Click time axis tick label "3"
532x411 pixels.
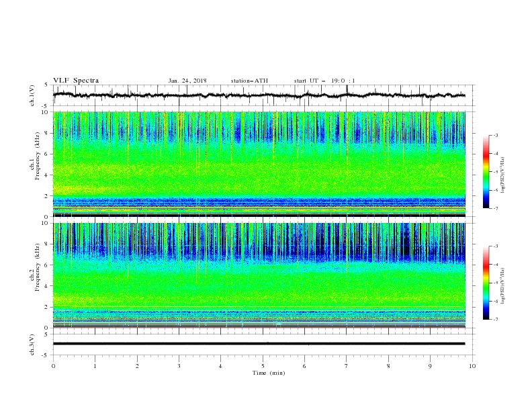(x=179, y=366)
